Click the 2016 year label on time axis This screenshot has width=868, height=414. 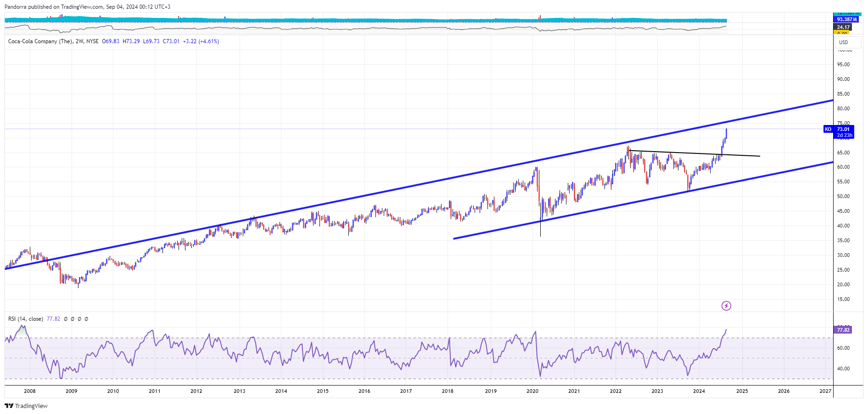pyautogui.click(x=364, y=391)
